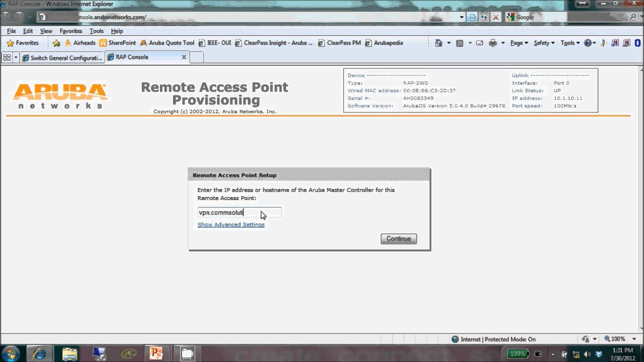Open the View menu
Viewport: 644px width, 362px height.
point(46,31)
